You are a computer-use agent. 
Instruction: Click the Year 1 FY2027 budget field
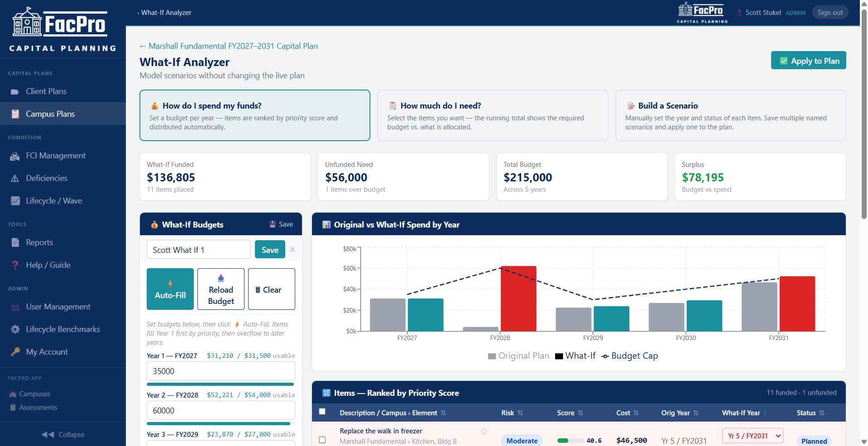221,371
